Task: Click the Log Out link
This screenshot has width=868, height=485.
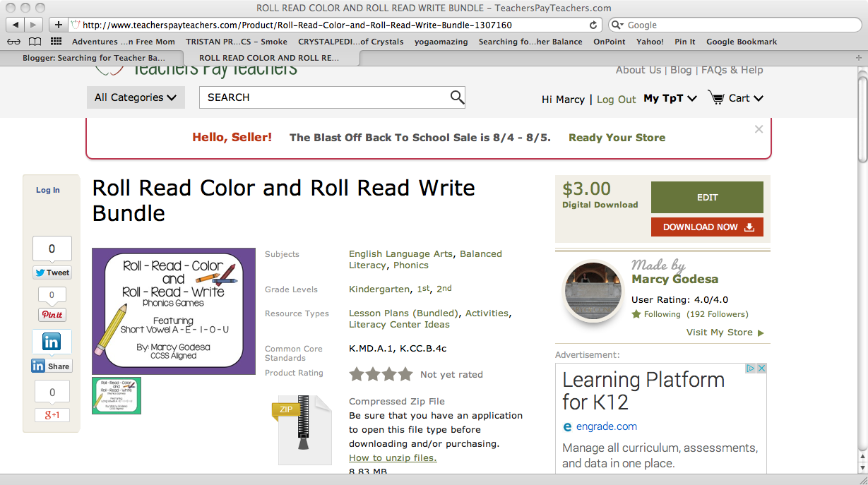Action: click(x=617, y=100)
